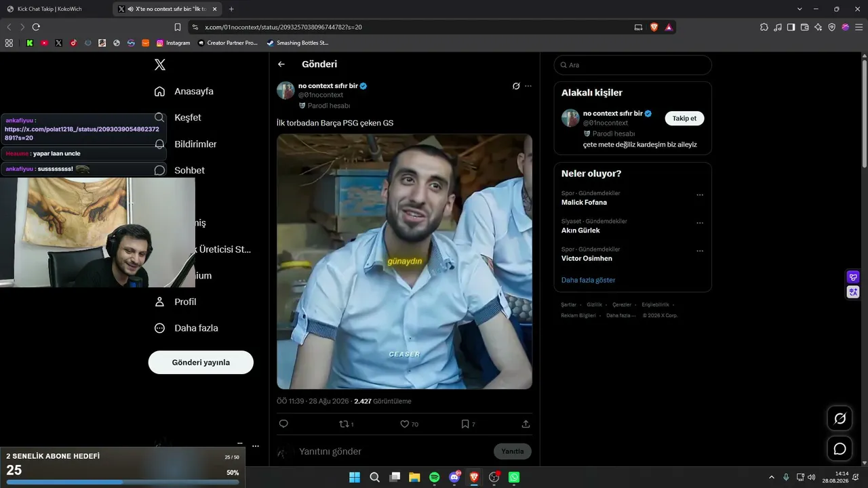The height and width of the screenshot is (488, 868).
Task: Open Discord from the taskbar
Action: (454, 477)
